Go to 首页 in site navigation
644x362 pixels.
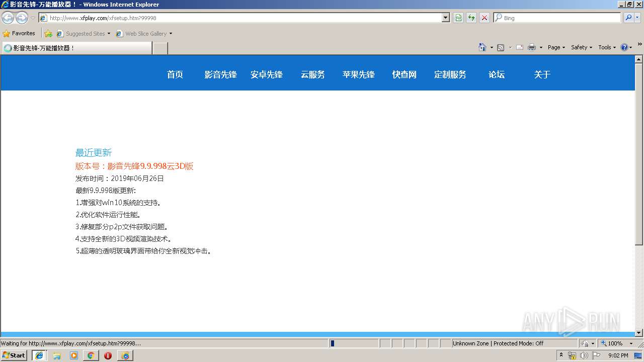[175, 74]
